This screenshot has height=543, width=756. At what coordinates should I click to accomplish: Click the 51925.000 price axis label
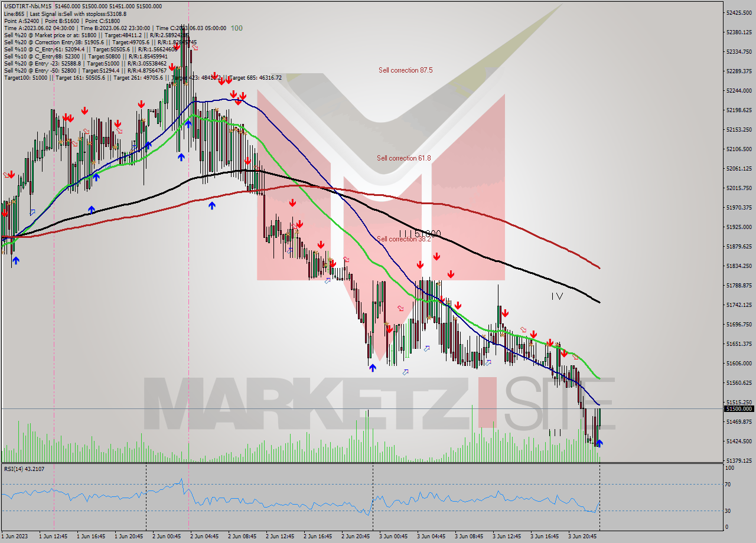[x=738, y=227]
